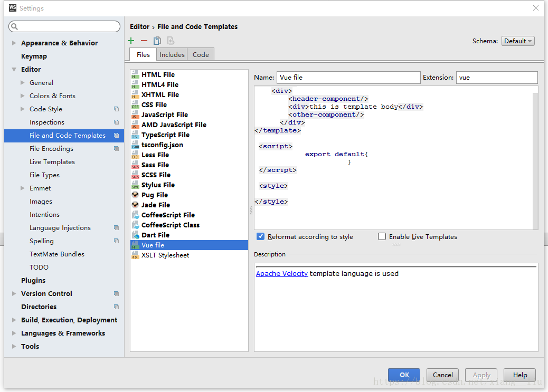Select XHTML File template
The image size is (548, 392).
point(189,94)
